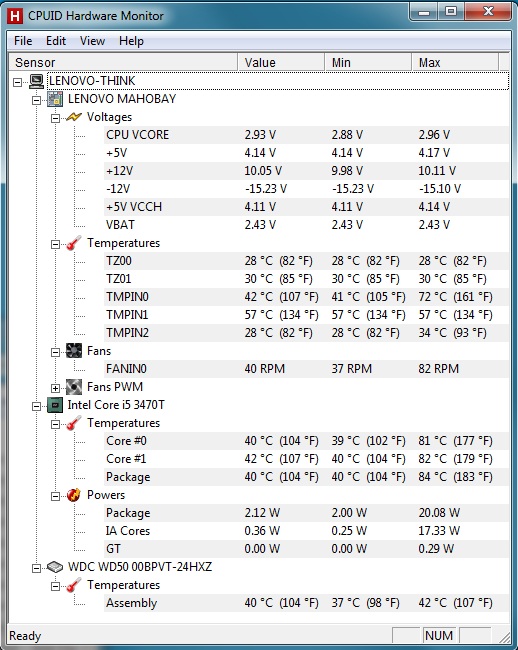Screen dimensions: 518x650
Task: Click the thermometer icon under Intel Core i5
Action: click(74, 423)
